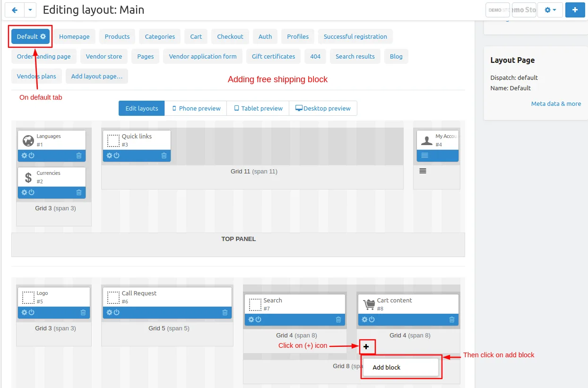
Task: Switch to the Homepage layout tab
Action: (74, 36)
